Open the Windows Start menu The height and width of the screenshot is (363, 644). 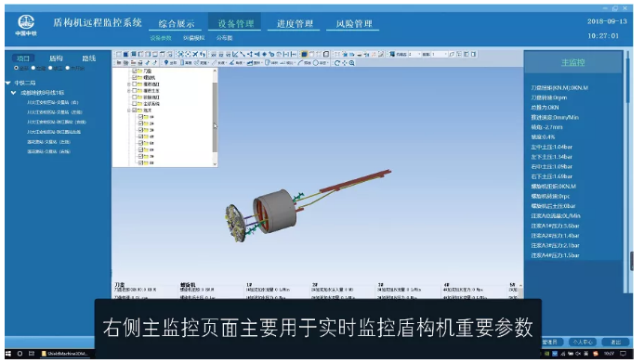tap(8, 353)
